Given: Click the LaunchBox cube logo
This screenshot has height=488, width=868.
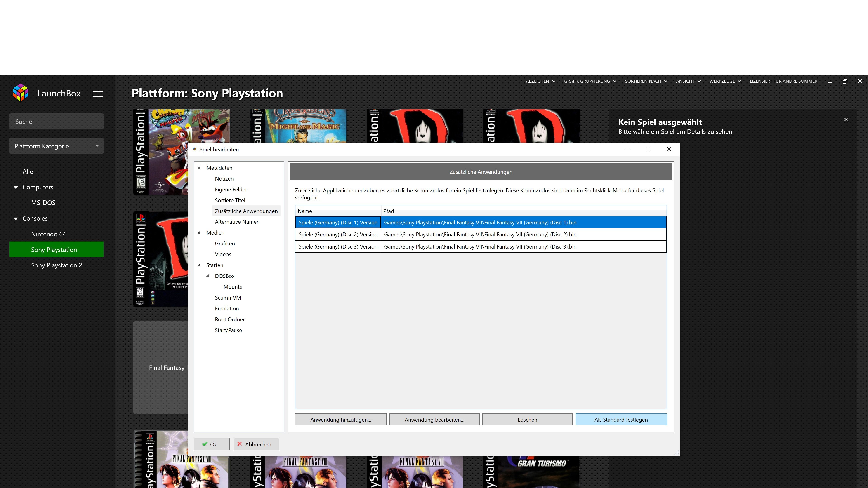Looking at the screenshot, I should click(x=21, y=93).
